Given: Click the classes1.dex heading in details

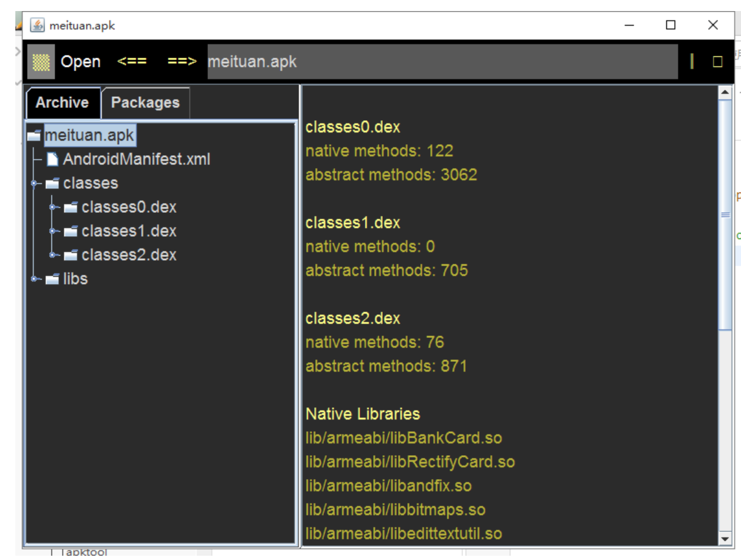Looking at the screenshot, I should point(353,223).
